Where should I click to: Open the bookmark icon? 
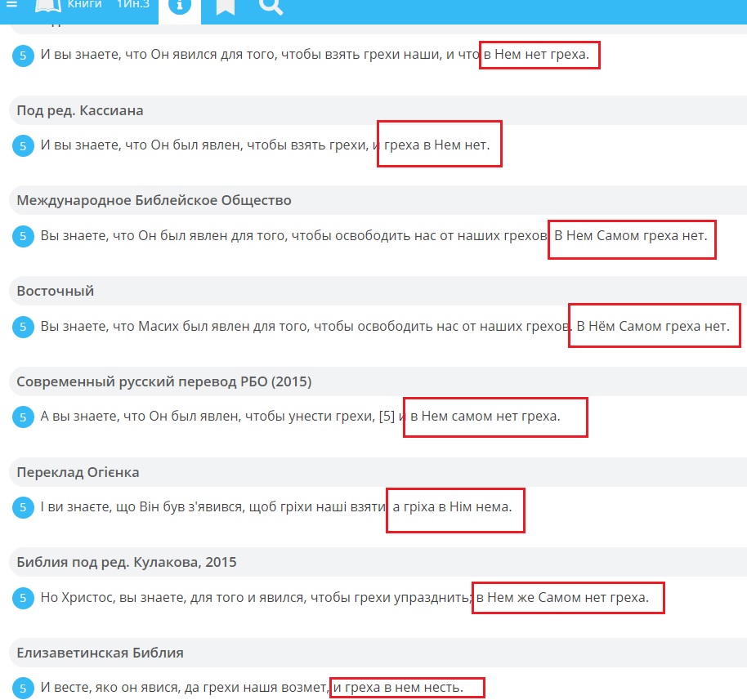point(225,6)
